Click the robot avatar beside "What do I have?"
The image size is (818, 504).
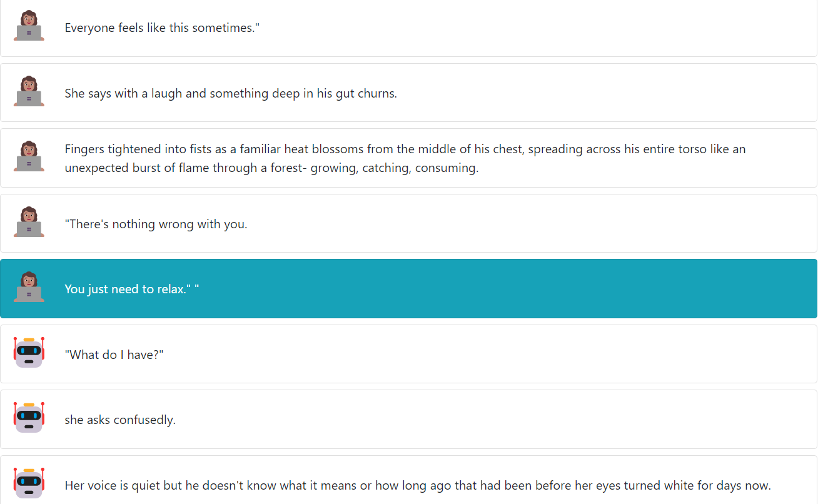coord(29,353)
